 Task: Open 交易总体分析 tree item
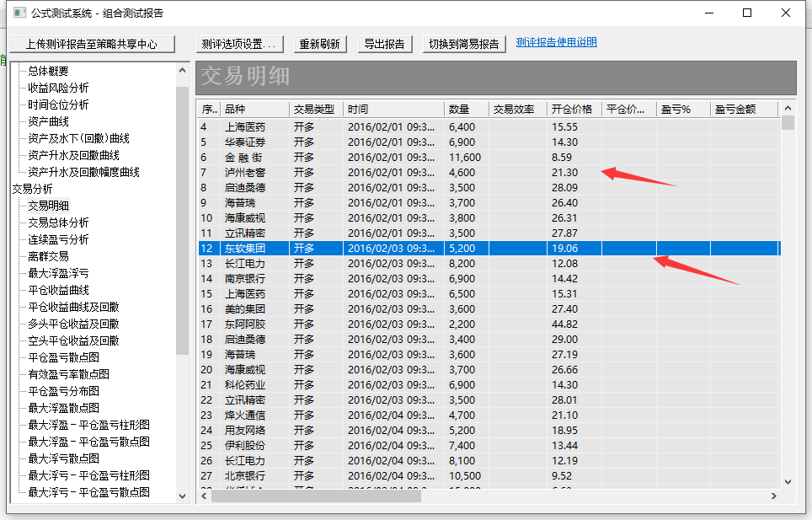(58, 222)
